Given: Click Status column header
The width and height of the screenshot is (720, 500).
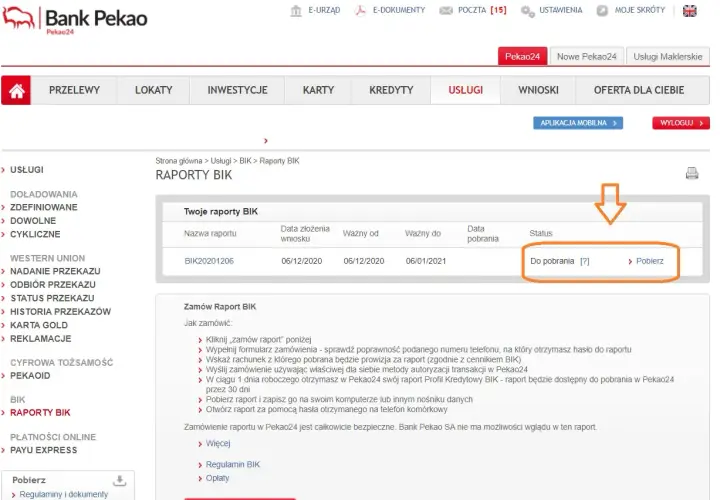Looking at the screenshot, I should coord(540,233).
